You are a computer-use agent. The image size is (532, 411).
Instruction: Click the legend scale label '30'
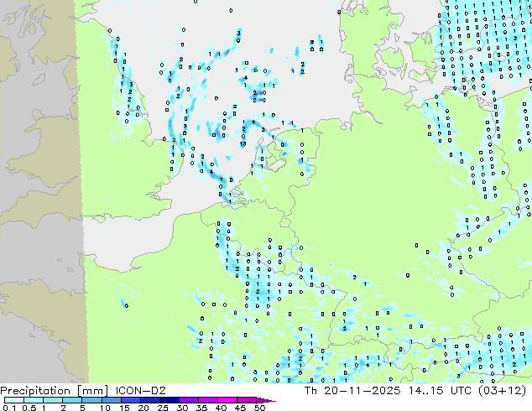(182, 408)
